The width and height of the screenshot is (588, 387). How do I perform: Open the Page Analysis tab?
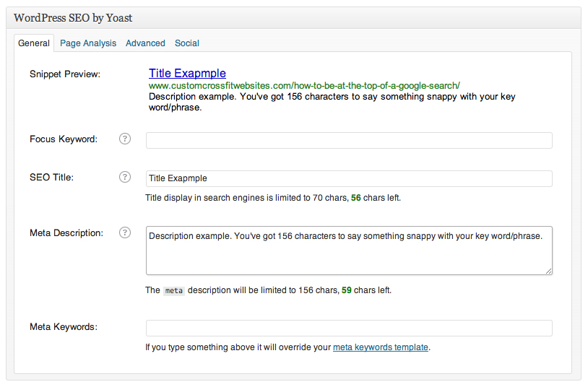click(88, 43)
